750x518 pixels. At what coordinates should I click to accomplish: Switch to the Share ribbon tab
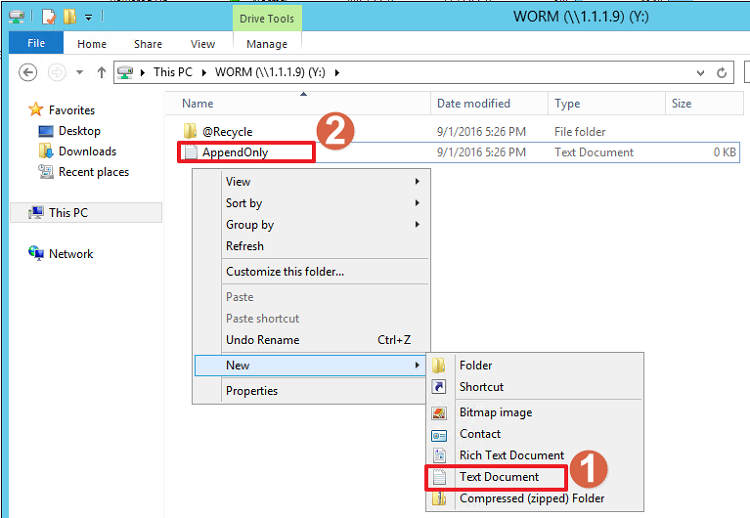point(148,44)
